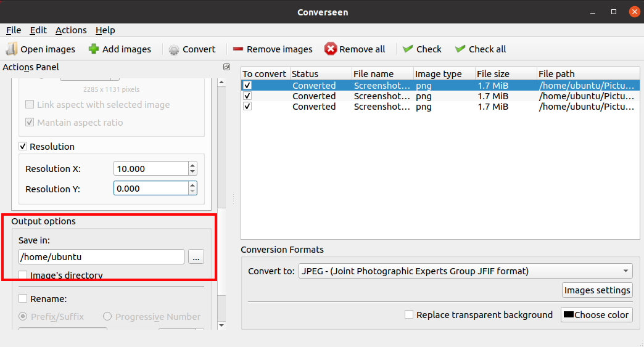
Task: Click the Save in path field
Action: [x=101, y=257]
